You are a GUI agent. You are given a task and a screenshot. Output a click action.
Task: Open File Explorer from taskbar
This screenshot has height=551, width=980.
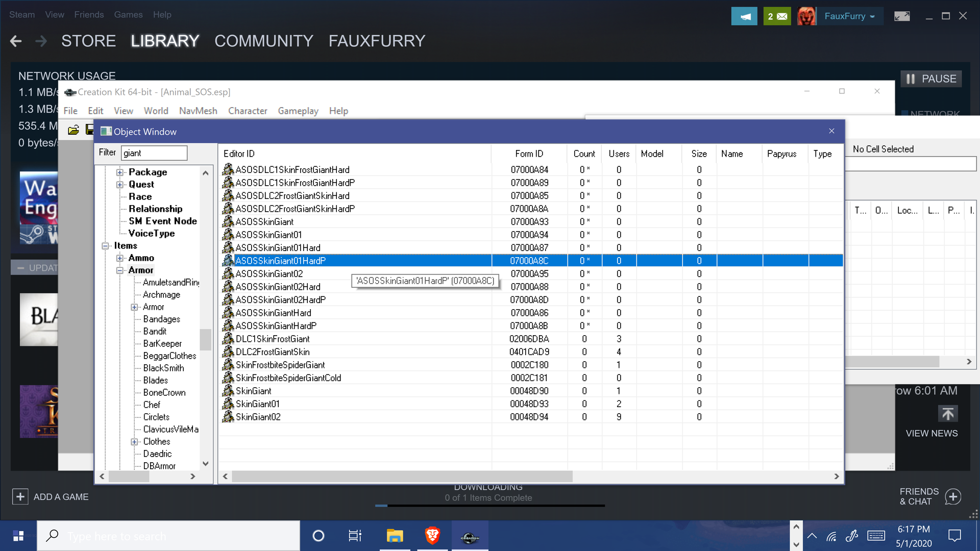click(395, 536)
